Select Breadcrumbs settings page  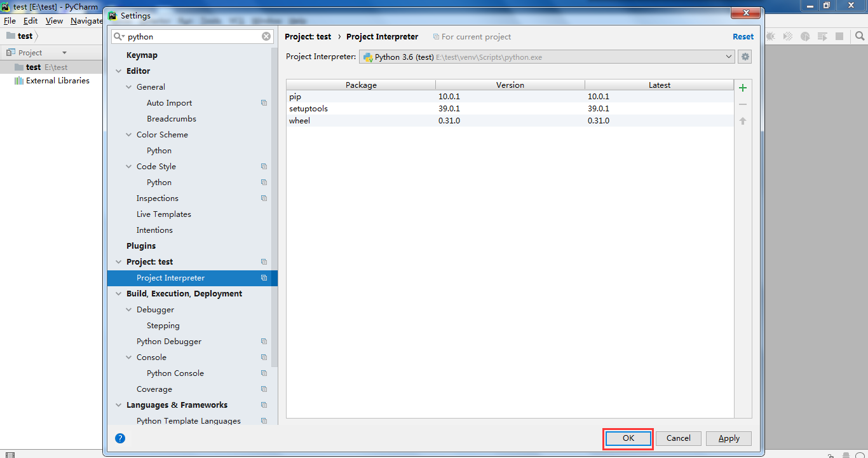pyautogui.click(x=172, y=119)
